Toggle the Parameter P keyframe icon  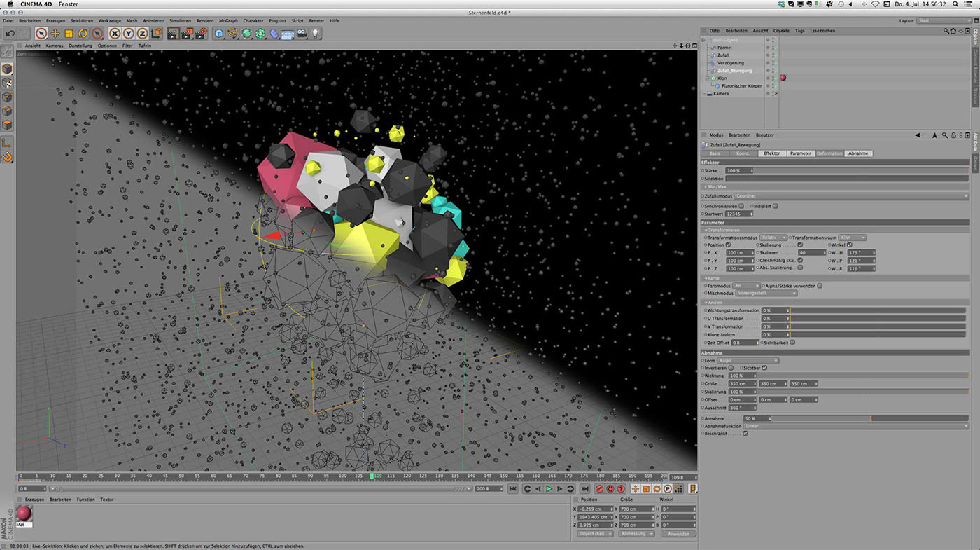(x=668, y=488)
